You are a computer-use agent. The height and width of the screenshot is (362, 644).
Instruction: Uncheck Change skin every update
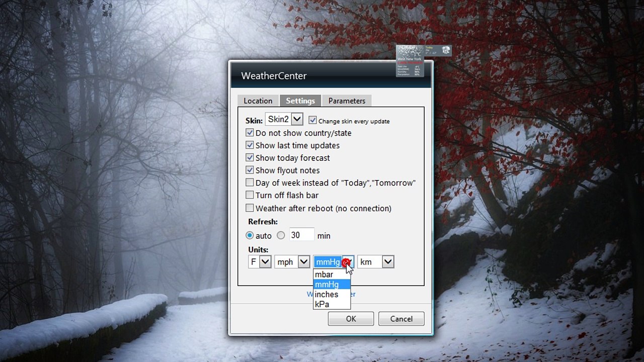[x=312, y=121]
